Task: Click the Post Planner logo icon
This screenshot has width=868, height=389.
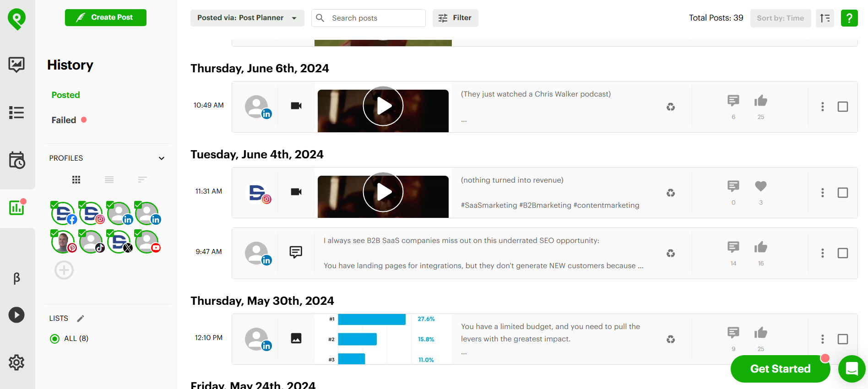Action: click(x=16, y=20)
